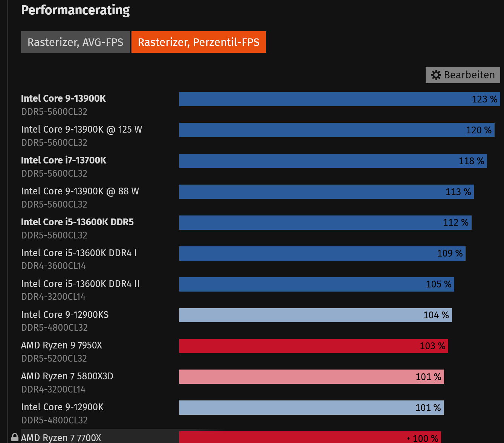
Task: Select Intel Core 9-13900K @ 88 W row
Action: [x=261, y=197]
